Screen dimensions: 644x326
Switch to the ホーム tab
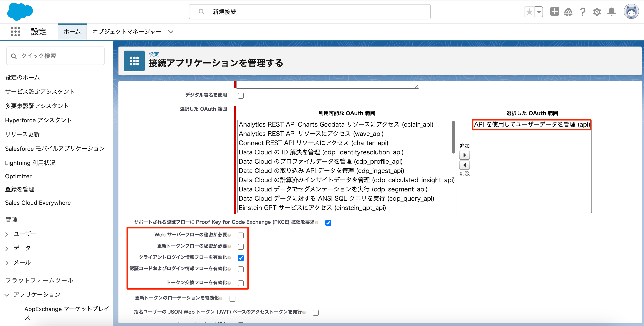72,32
